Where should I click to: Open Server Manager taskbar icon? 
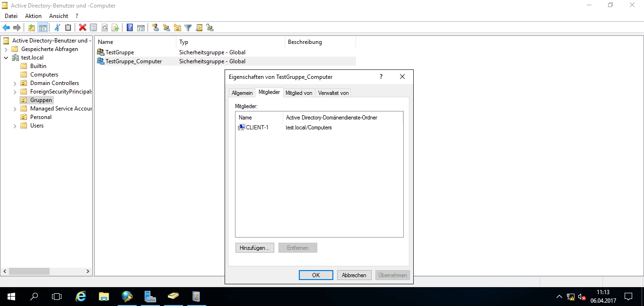(x=150, y=297)
